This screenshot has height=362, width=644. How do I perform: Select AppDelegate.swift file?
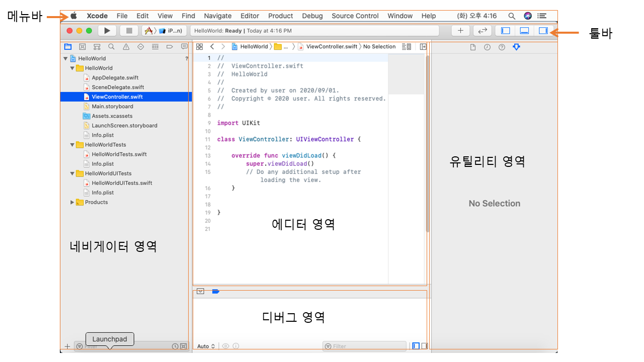pyautogui.click(x=115, y=78)
